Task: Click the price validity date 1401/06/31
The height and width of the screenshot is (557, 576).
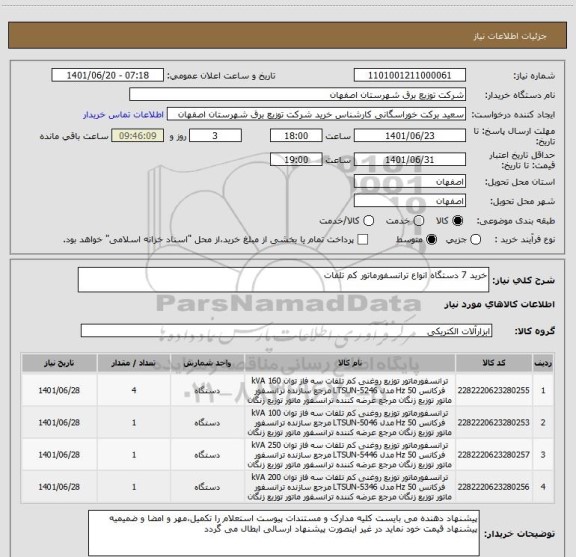Action: pos(410,159)
